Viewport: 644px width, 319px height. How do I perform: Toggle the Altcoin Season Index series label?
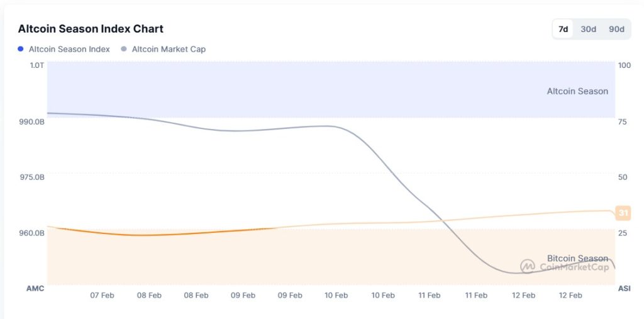click(x=69, y=49)
